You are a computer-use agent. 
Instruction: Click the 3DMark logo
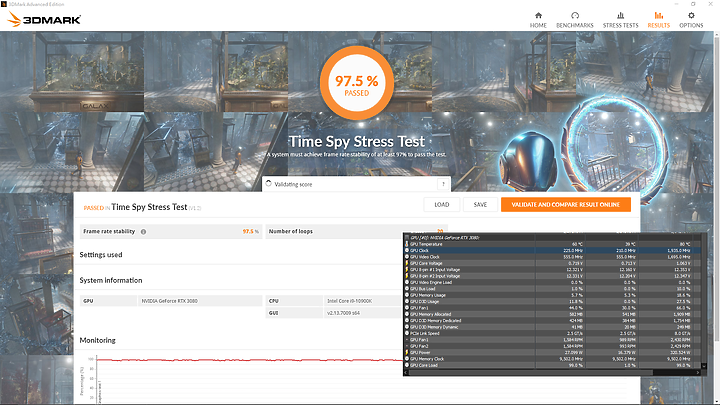pos(45,19)
